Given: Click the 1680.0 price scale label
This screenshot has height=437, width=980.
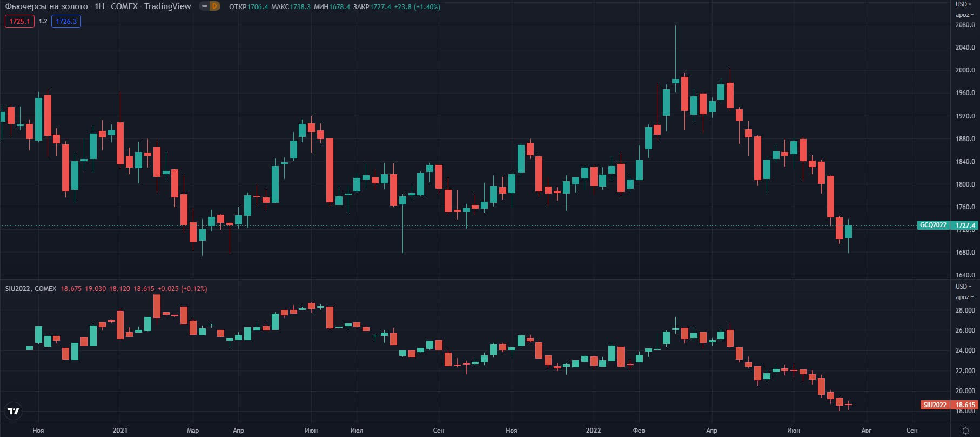Looking at the screenshot, I should 965,253.
